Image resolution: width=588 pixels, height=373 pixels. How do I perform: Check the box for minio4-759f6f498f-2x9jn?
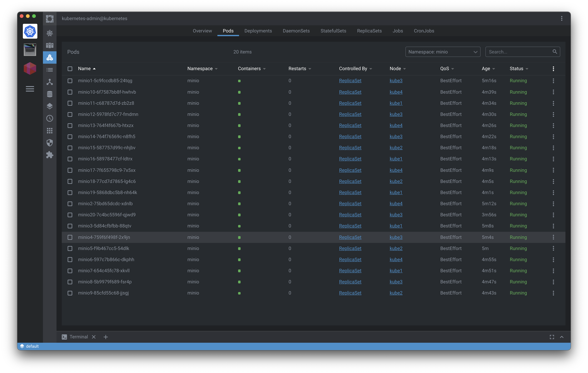click(70, 237)
